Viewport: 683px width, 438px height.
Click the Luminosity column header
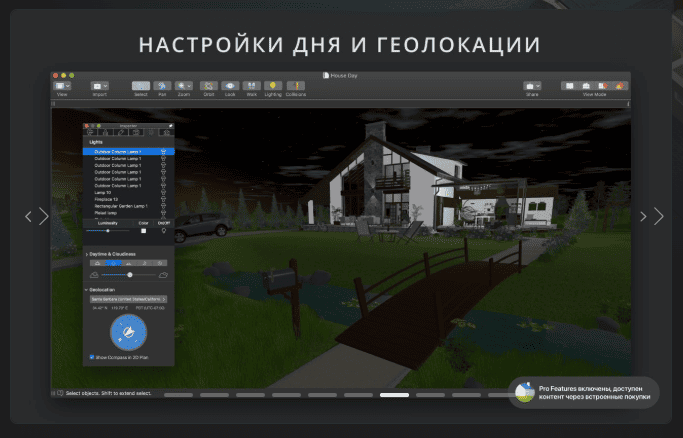108,223
